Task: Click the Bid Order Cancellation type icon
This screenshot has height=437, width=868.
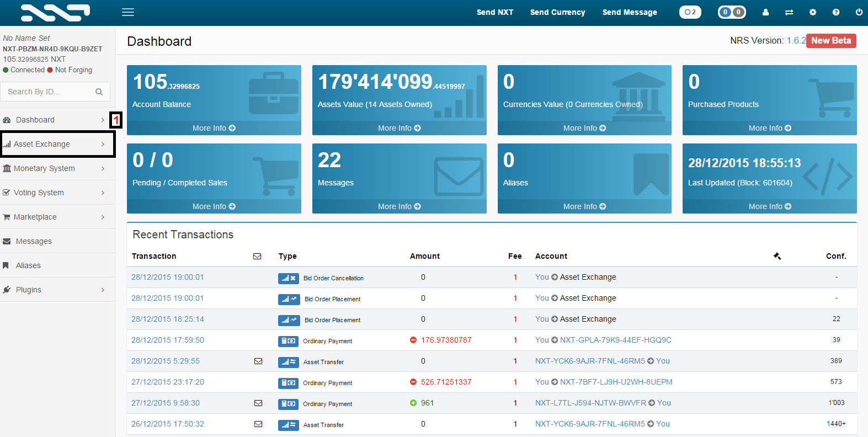Action: tap(289, 278)
